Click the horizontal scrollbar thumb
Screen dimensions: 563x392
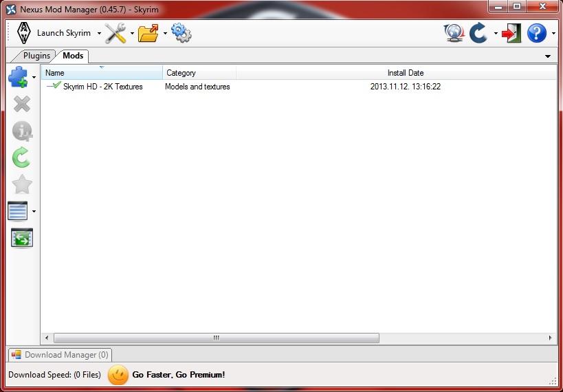point(216,338)
